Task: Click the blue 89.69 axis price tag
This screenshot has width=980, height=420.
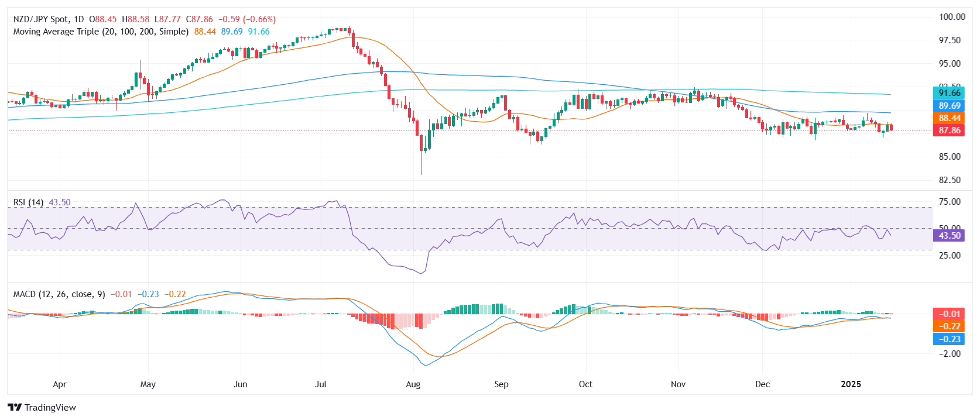Action: (x=948, y=106)
